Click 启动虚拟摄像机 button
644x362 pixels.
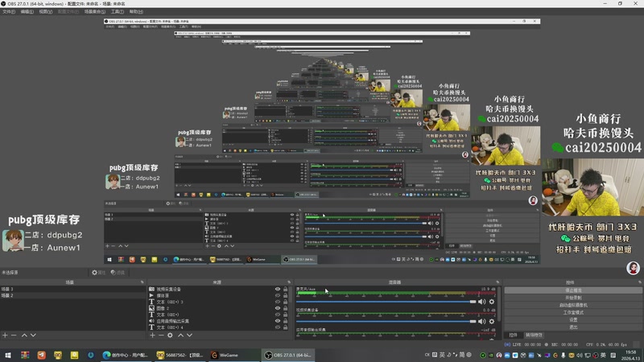[573, 305]
